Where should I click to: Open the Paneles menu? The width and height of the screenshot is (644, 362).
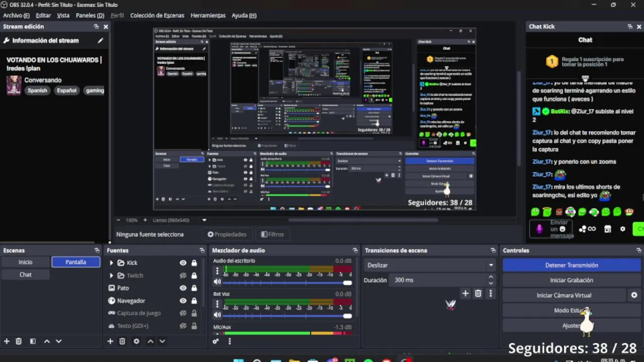pos(90,16)
